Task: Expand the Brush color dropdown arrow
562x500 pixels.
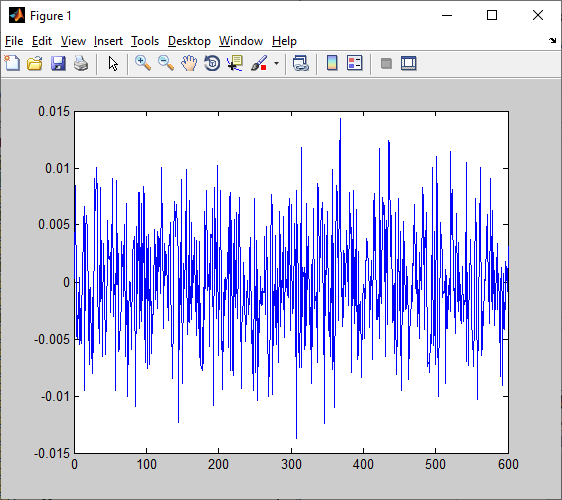Action: [x=276, y=63]
